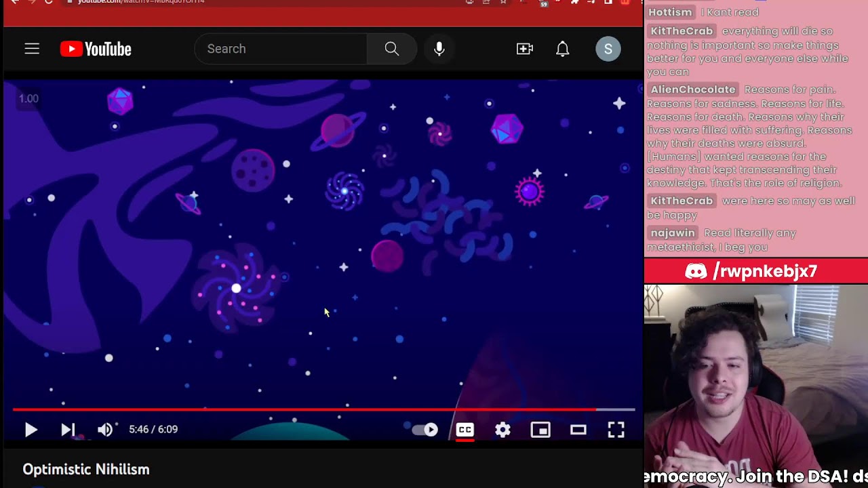This screenshot has height=488, width=868.
Task: Switch to miniplayer mode
Action: point(540,430)
